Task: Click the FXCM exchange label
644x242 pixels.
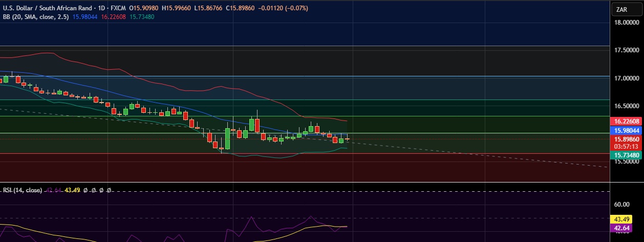Action: click(119, 9)
